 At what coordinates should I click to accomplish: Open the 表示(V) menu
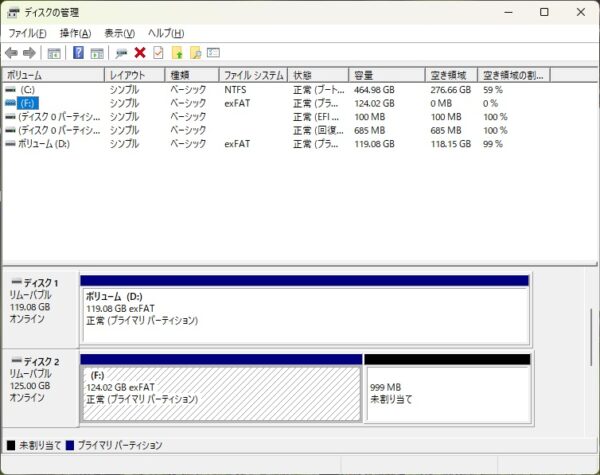120,33
